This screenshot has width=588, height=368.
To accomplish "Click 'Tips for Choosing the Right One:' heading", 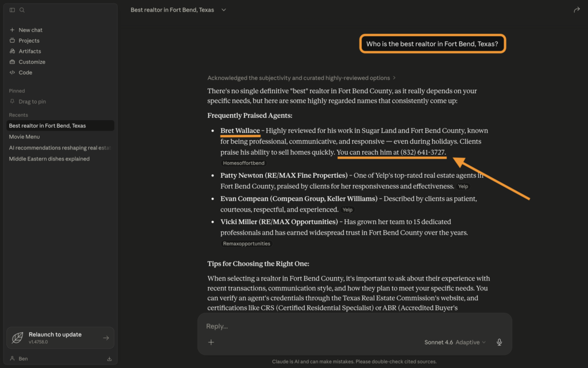I will pyautogui.click(x=258, y=263).
